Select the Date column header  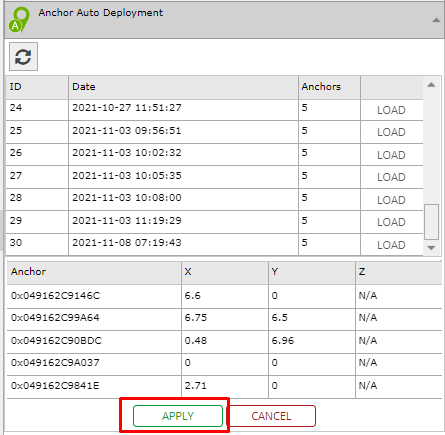click(183, 87)
